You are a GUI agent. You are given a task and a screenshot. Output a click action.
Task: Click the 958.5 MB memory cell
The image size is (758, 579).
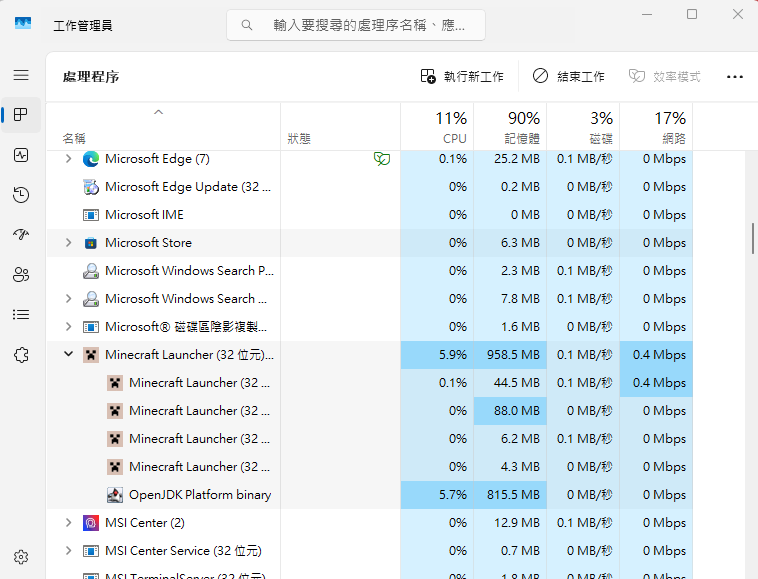[510, 355]
